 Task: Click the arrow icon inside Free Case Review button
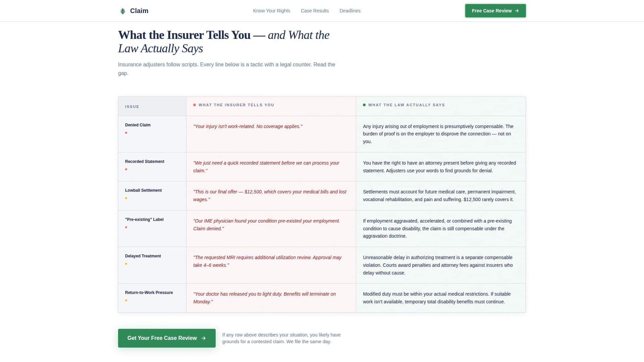pyautogui.click(x=517, y=11)
